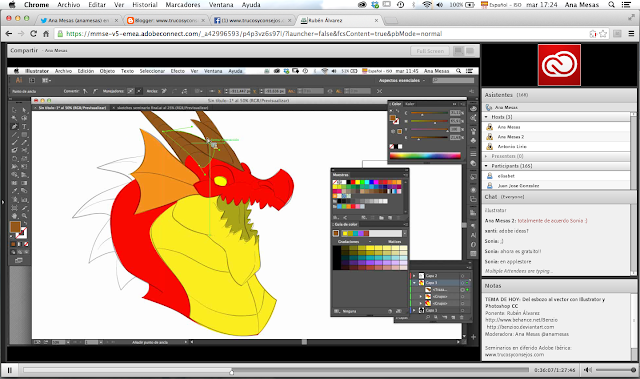
Task: Collapse the Hosts (3) group
Action: (x=487, y=117)
